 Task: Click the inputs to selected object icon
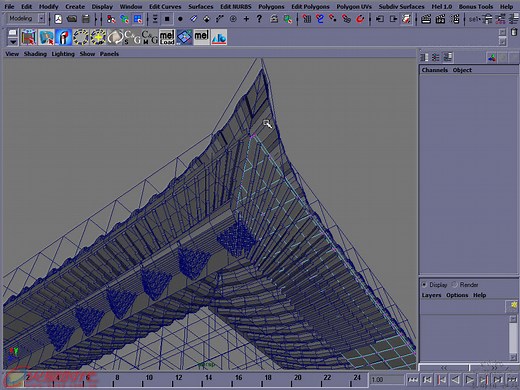point(379,19)
